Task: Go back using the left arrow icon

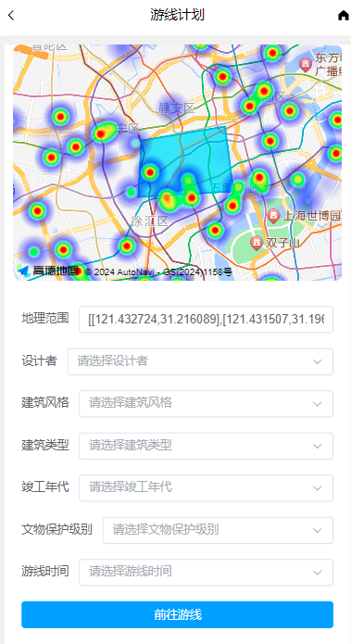Action: tap(11, 16)
